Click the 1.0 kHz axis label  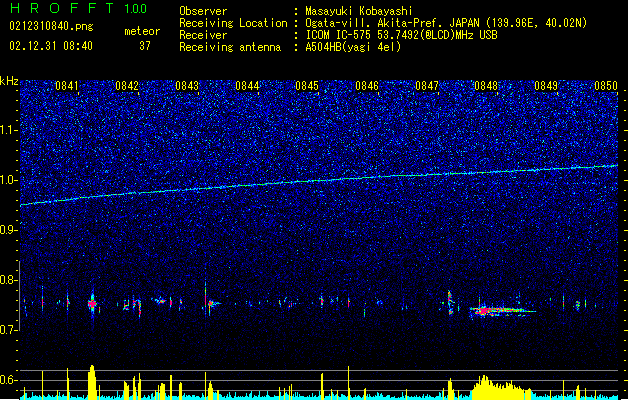8,180
